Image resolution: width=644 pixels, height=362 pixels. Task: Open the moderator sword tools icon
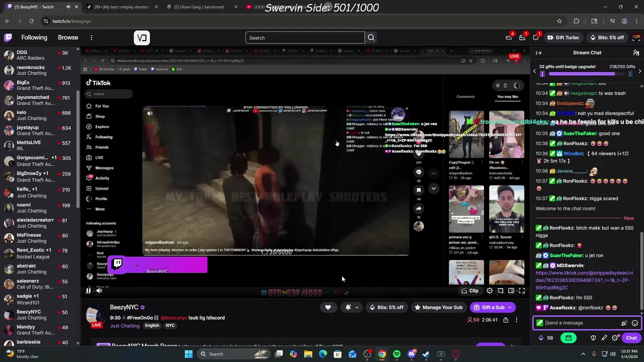pos(604,338)
